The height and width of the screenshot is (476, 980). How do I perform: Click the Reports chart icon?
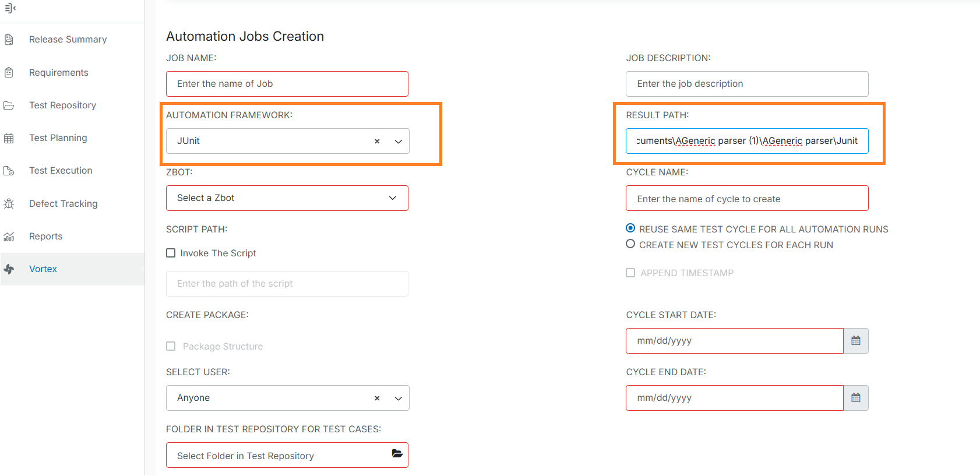coord(9,237)
